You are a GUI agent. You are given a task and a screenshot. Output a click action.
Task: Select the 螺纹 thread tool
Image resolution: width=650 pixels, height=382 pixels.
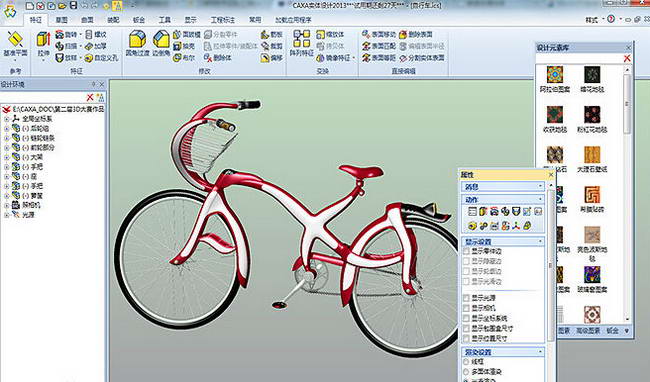[x=96, y=34]
